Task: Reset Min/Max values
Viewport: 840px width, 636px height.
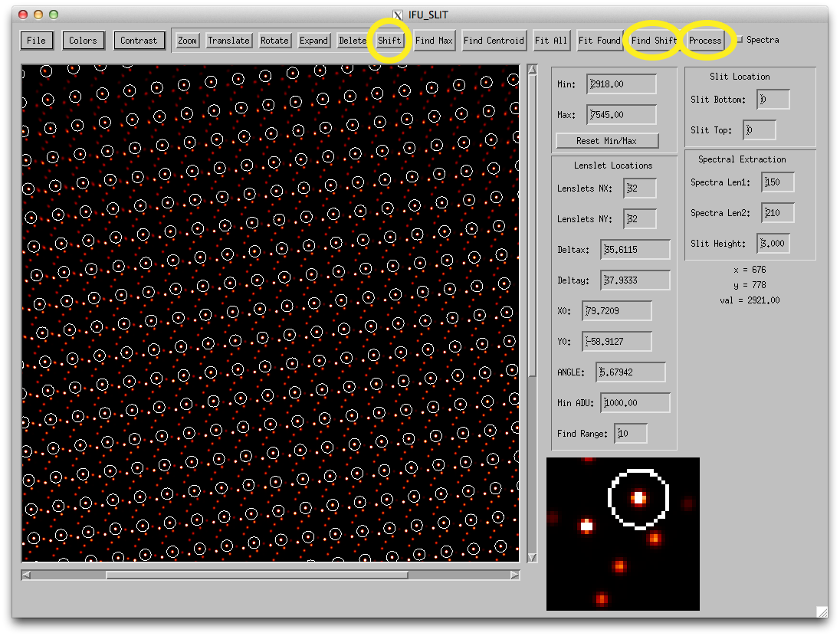Action: tap(606, 141)
